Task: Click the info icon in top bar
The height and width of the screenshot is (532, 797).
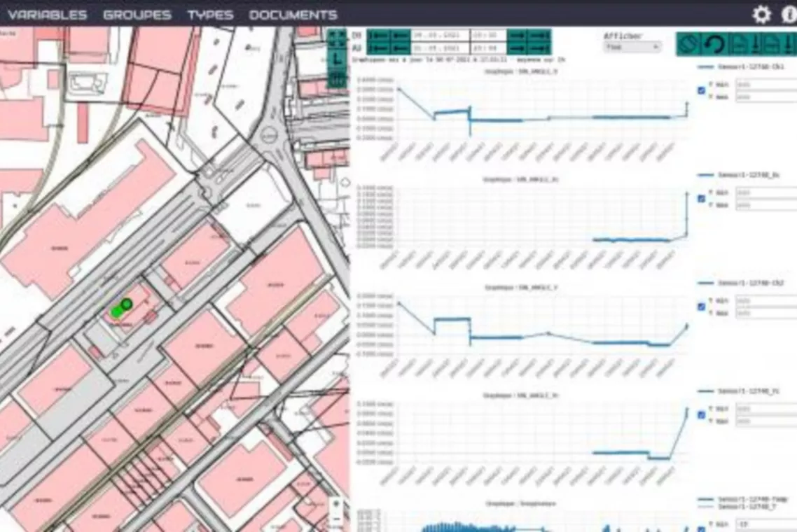Action: click(789, 15)
